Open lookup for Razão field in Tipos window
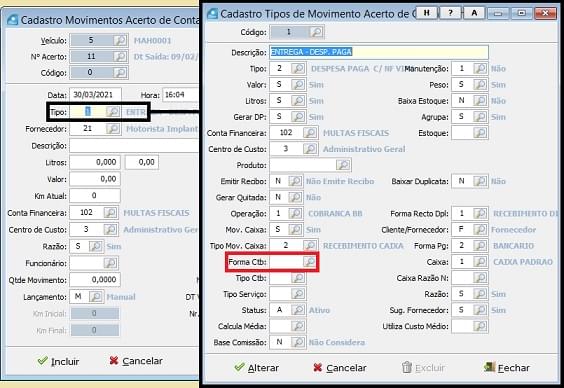This screenshot has height=388, width=564. pyautogui.click(x=481, y=294)
